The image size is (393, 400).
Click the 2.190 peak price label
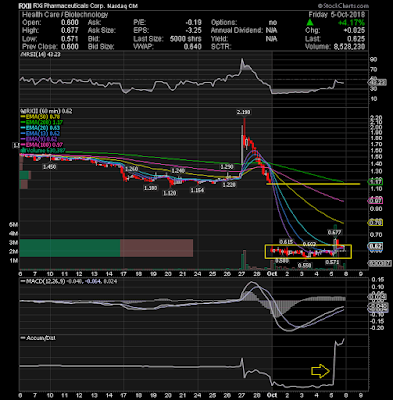click(x=244, y=112)
